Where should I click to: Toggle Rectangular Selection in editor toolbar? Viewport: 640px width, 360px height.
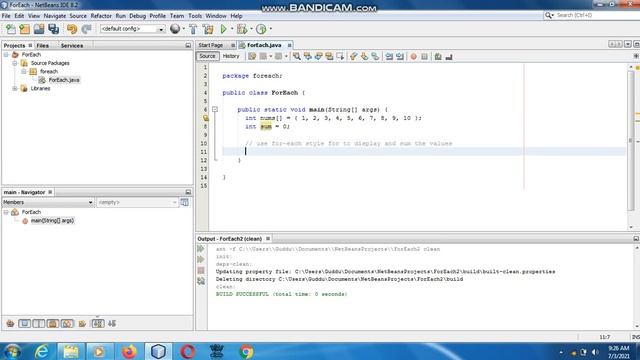340,56
